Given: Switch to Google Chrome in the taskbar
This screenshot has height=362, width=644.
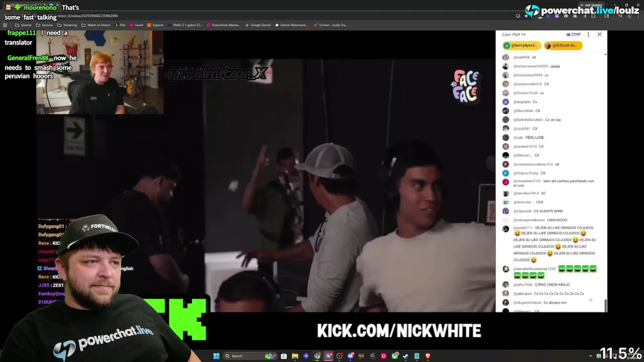Looking at the screenshot, I should coord(317,356).
